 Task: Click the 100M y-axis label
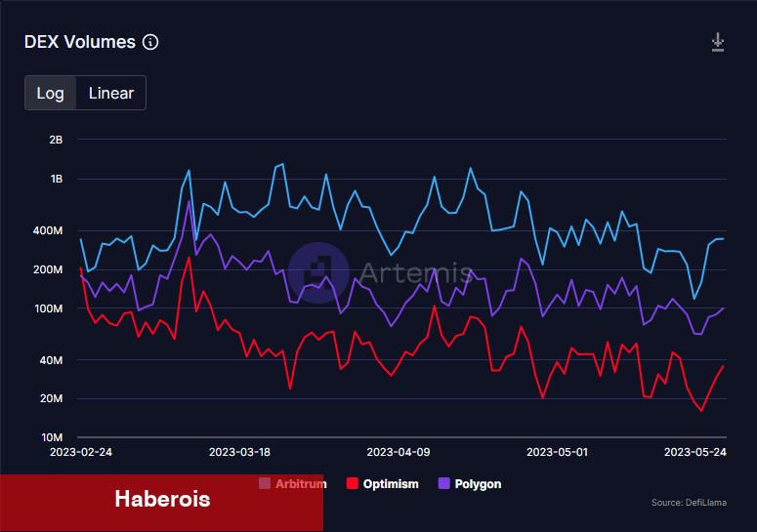click(x=48, y=308)
